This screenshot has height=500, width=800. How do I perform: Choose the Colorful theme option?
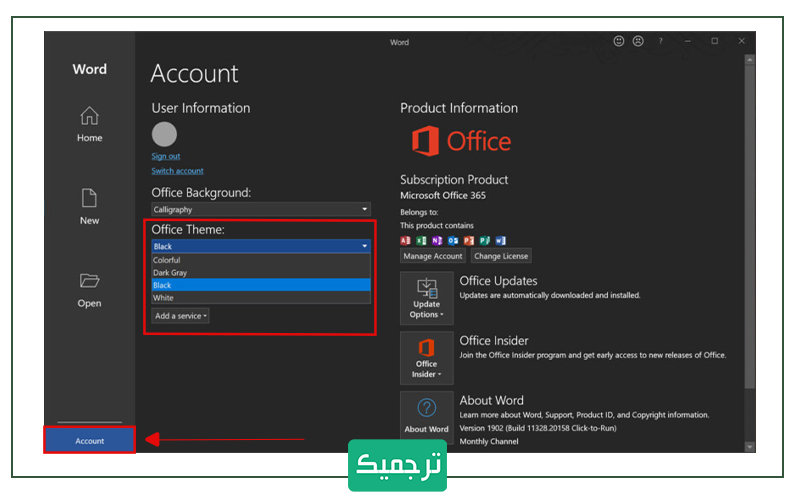tap(261, 260)
